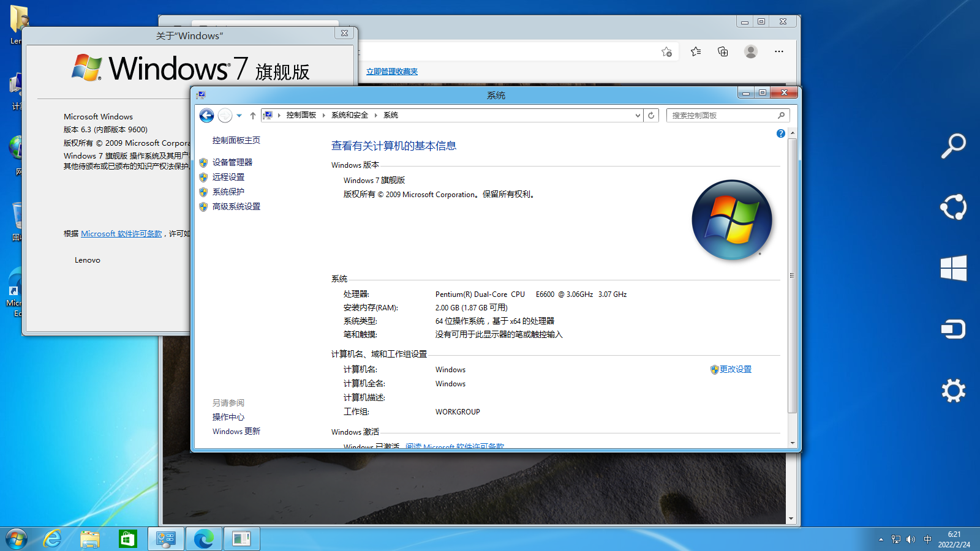Viewport: 980px width, 551px height.
Task: Open 系统保护 from the sidebar
Action: click(228, 192)
